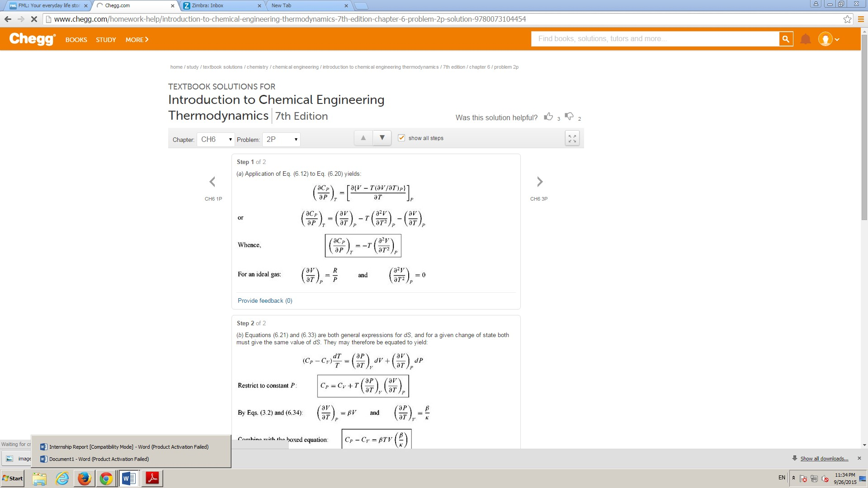Open the notifications bell icon
The width and height of the screenshot is (868, 488).
coord(806,39)
